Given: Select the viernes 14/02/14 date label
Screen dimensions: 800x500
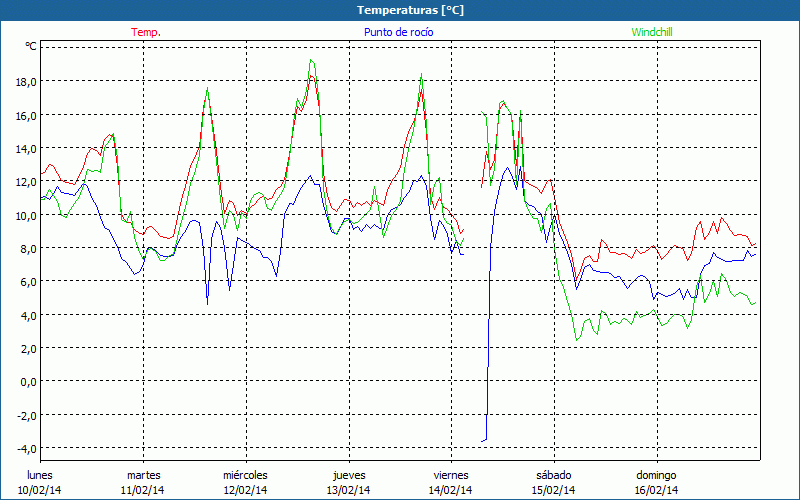Looking at the screenshot, I should tap(451, 482).
